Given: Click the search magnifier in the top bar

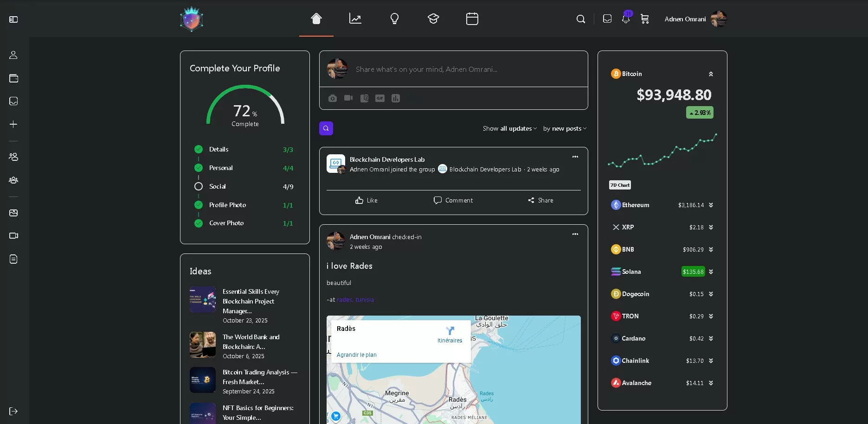Looking at the screenshot, I should pyautogui.click(x=581, y=19).
